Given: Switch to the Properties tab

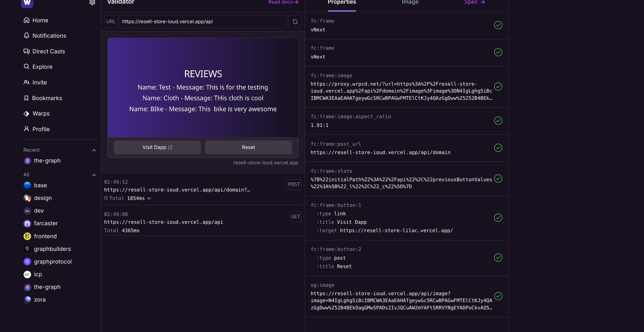Looking at the screenshot, I should pyautogui.click(x=342, y=2).
